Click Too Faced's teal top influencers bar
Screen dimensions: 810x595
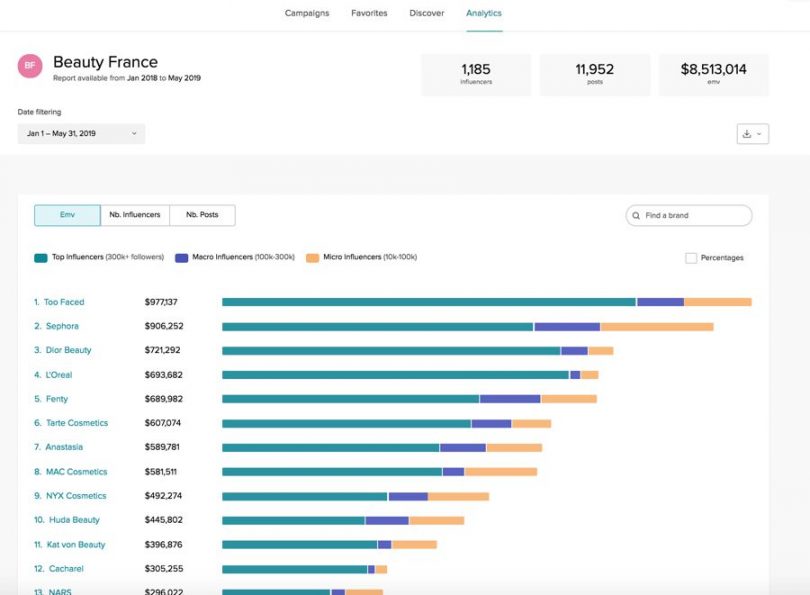pyautogui.click(x=429, y=302)
